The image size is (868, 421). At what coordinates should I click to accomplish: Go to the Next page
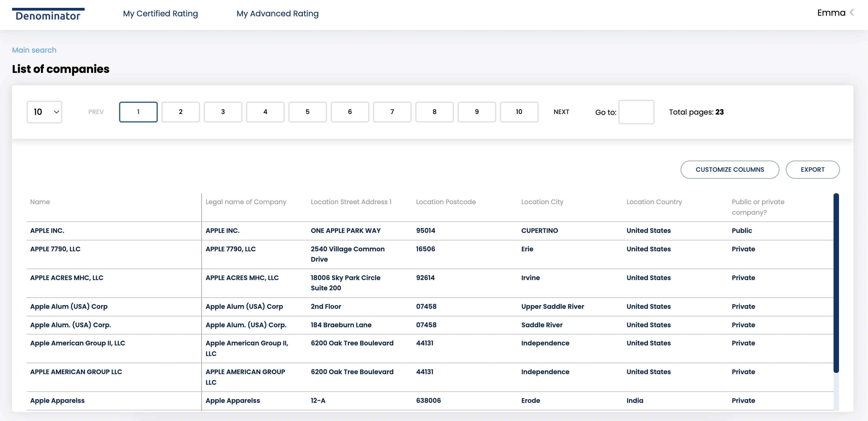point(561,112)
